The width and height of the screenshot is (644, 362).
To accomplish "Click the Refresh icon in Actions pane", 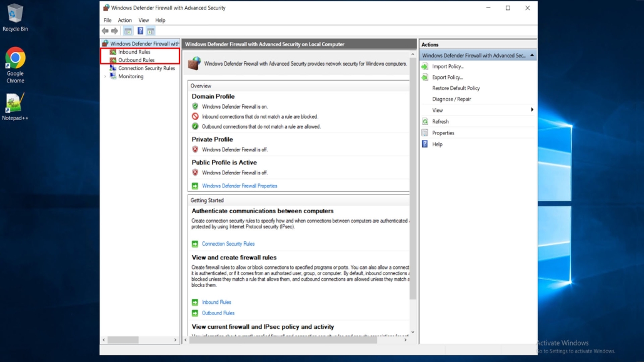I will pyautogui.click(x=425, y=122).
